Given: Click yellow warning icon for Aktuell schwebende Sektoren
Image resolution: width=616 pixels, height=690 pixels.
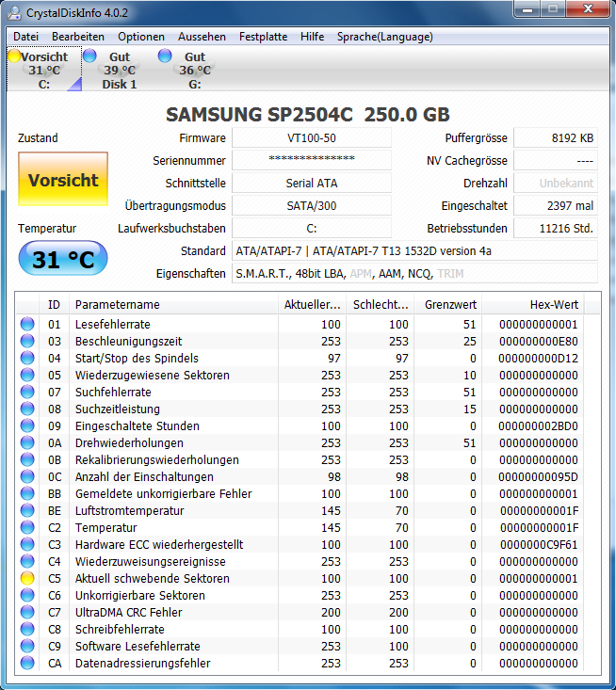Looking at the screenshot, I should click(x=27, y=578).
